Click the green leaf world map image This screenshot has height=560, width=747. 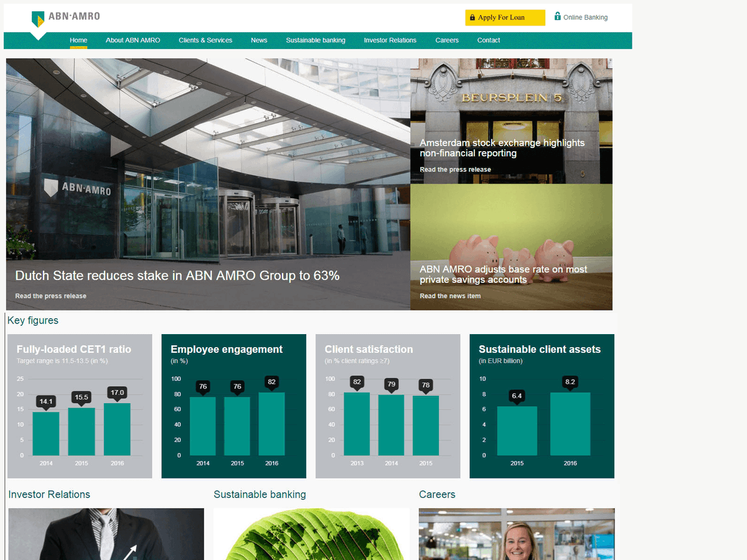(311, 534)
